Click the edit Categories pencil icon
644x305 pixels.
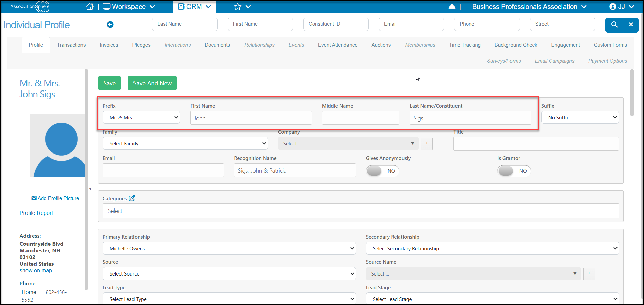[x=132, y=198]
